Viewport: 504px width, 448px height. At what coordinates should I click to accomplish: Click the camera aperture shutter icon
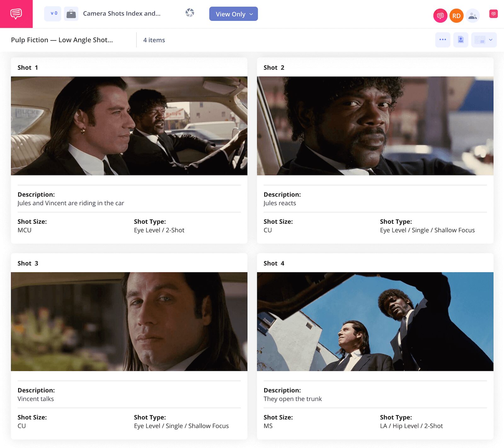[190, 13]
